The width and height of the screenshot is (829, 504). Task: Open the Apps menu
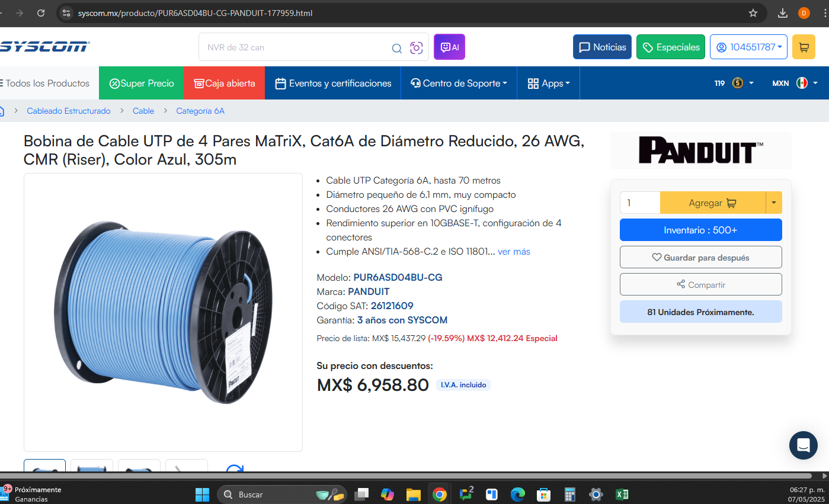548,83
